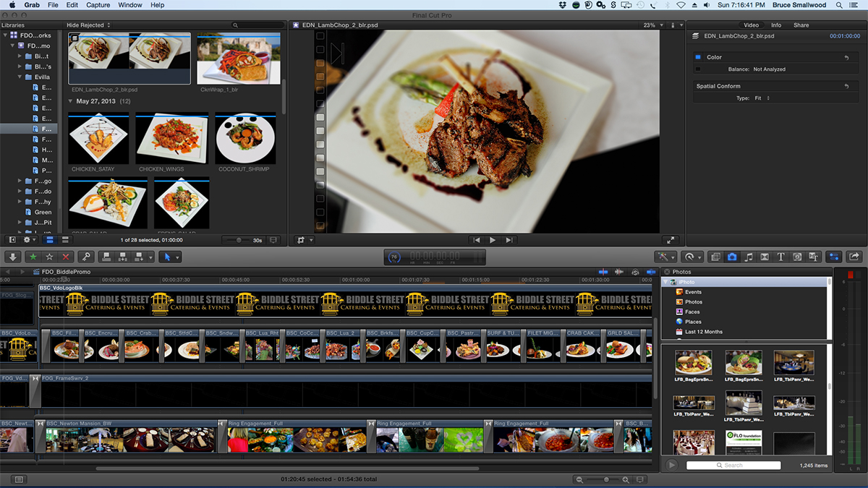Go to previous edit in viewer

476,240
